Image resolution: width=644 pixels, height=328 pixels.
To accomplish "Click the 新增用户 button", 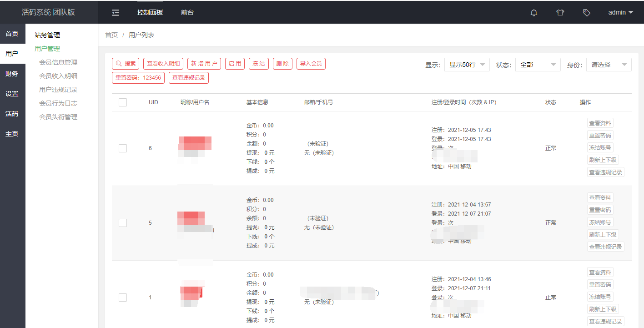I will click(204, 64).
